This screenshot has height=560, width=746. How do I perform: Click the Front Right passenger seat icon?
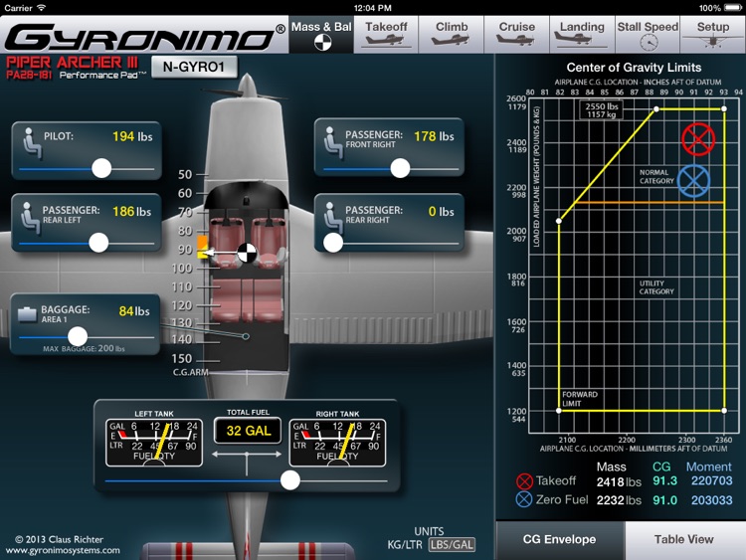333,142
